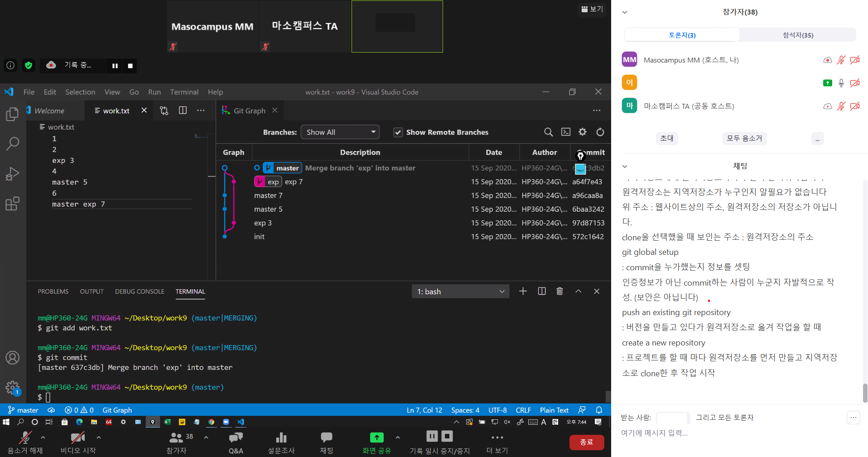Click the mute all button
The width and height of the screenshot is (868, 457).
tap(744, 138)
